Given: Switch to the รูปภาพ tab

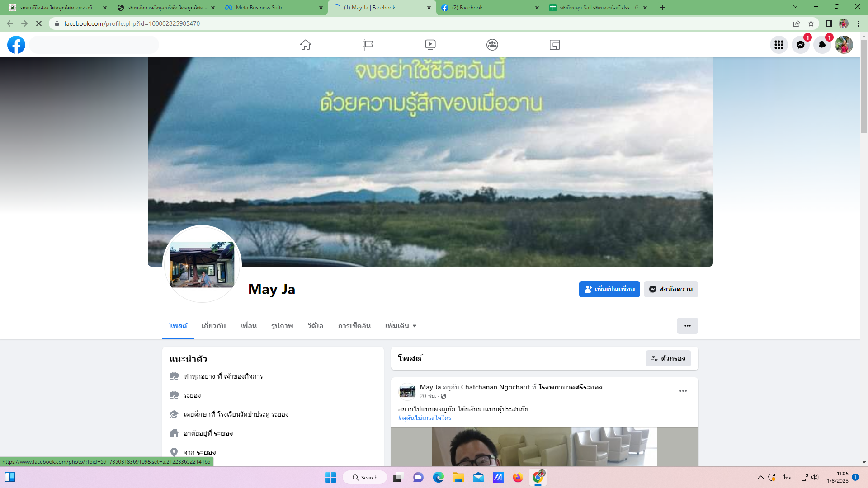Looking at the screenshot, I should coord(282,326).
